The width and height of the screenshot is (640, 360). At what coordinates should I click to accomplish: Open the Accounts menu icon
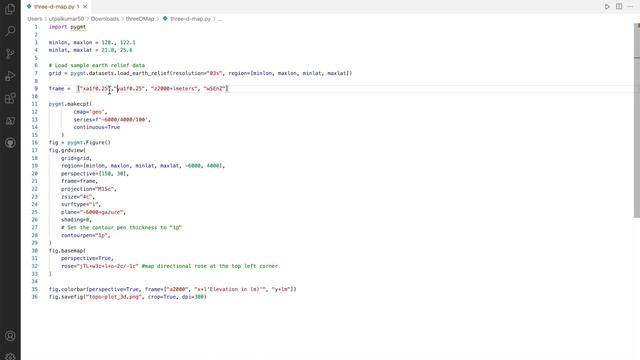coord(10,336)
